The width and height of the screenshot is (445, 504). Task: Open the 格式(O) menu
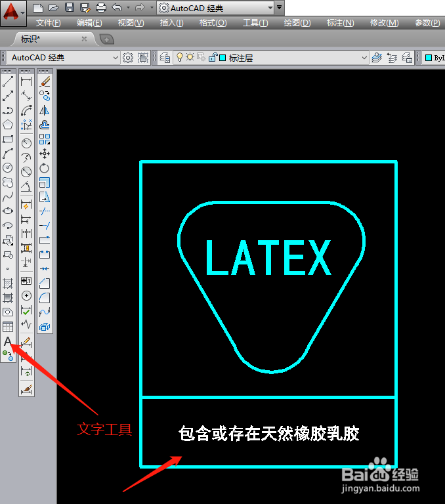[x=213, y=23]
